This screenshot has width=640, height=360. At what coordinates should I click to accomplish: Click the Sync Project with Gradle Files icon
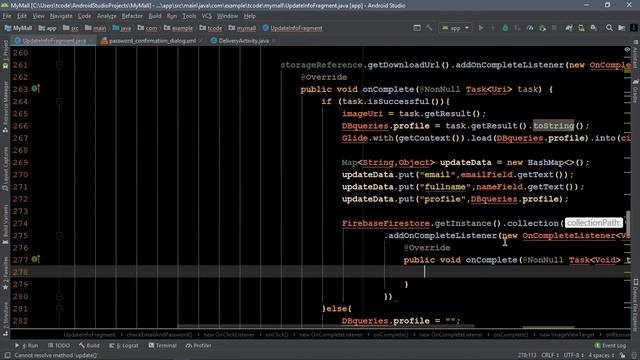569,28
